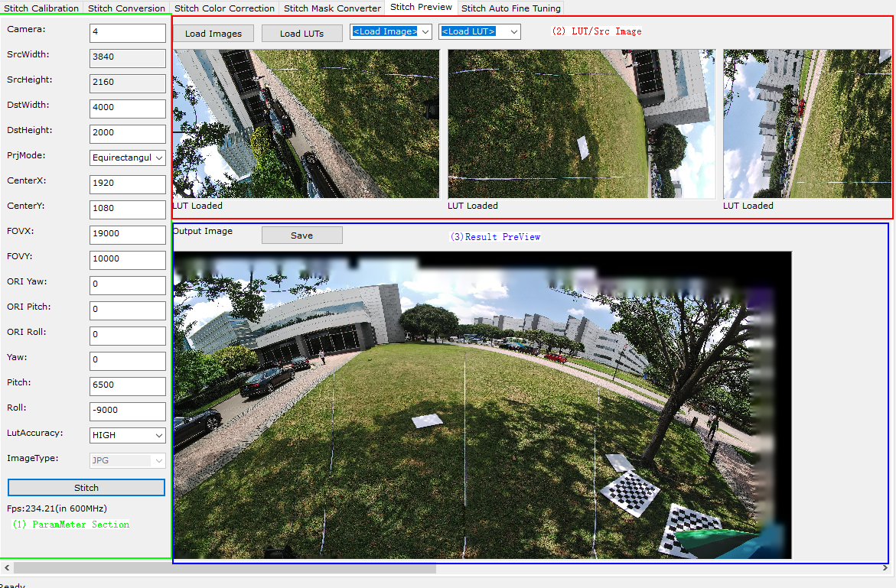
Task: Focus the DstWidth input field
Action: click(127, 108)
